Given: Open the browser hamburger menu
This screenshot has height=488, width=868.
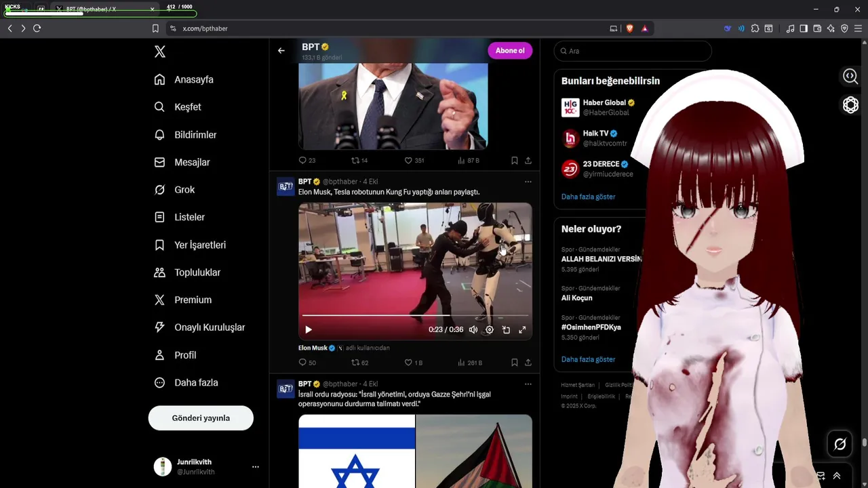Looking at the screenshot, I should [858, 28].
